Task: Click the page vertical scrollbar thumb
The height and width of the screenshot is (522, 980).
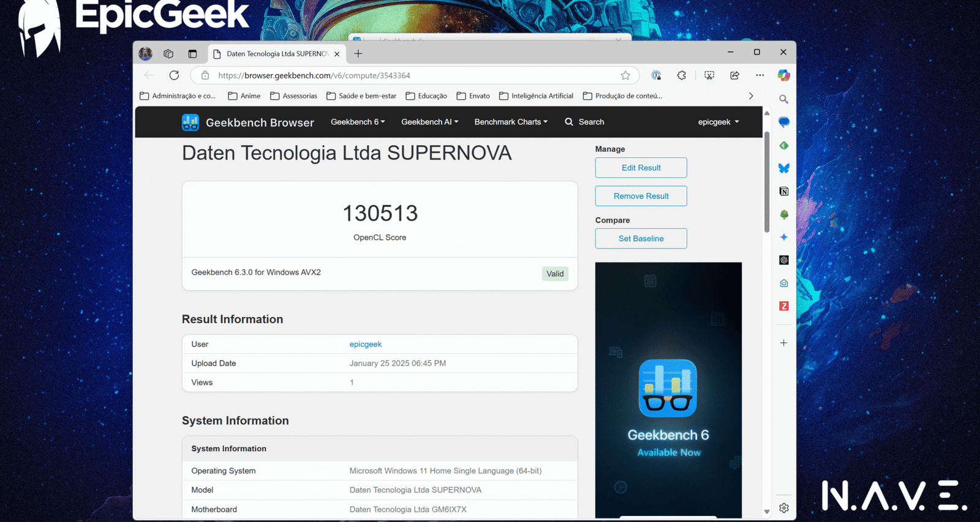Action: click(x=767, y=181)
